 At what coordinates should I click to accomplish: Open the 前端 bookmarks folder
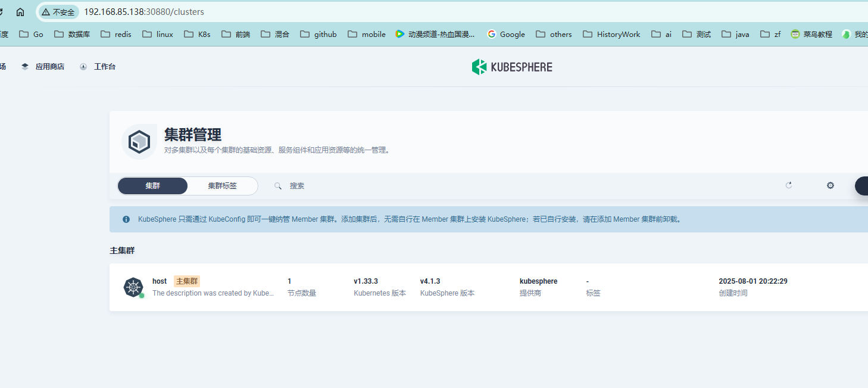tap(236, 34)
